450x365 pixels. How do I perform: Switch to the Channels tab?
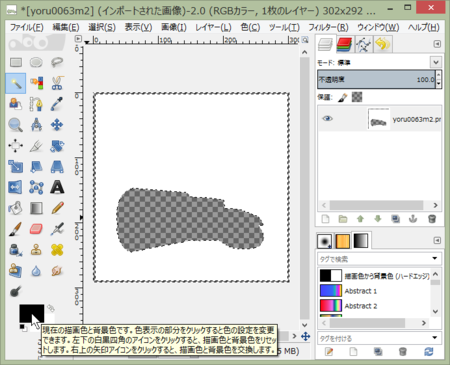tap(344, 44)
